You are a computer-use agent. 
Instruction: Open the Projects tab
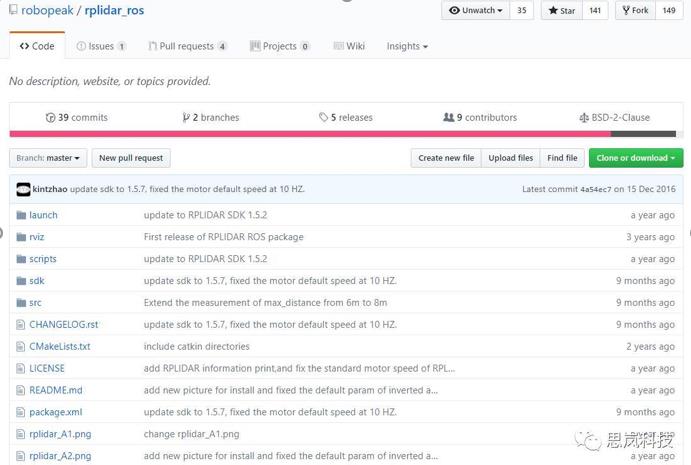(280, 46)
